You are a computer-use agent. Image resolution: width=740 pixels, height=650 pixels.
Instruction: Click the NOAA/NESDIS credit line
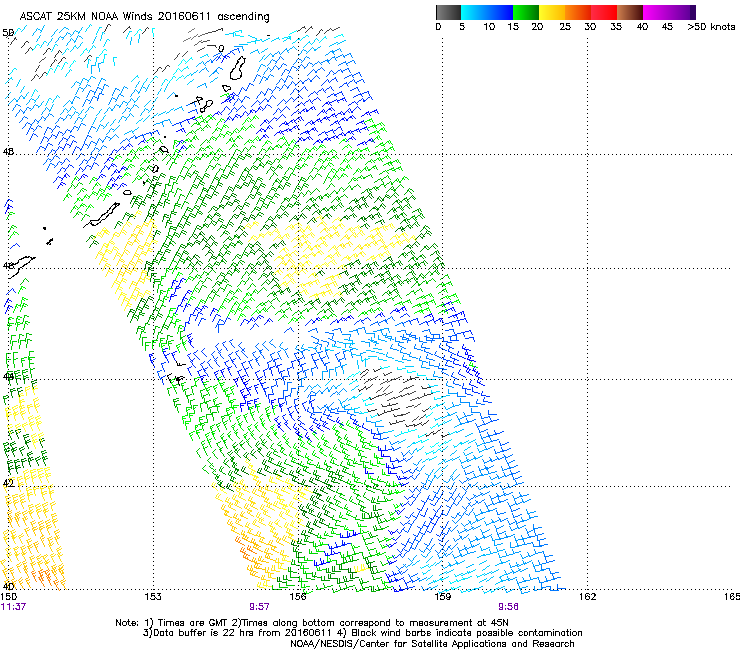click(432, 644)
